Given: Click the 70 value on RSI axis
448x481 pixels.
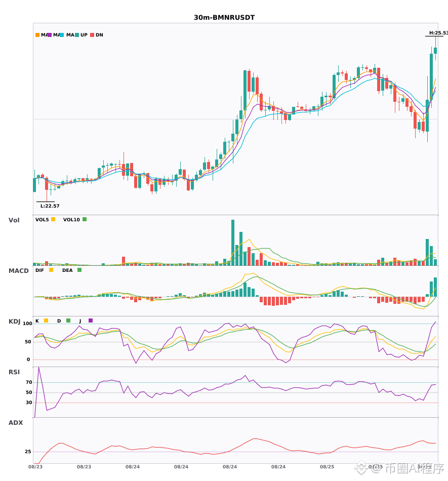Looking at the screenshot, I should [29, 382].
